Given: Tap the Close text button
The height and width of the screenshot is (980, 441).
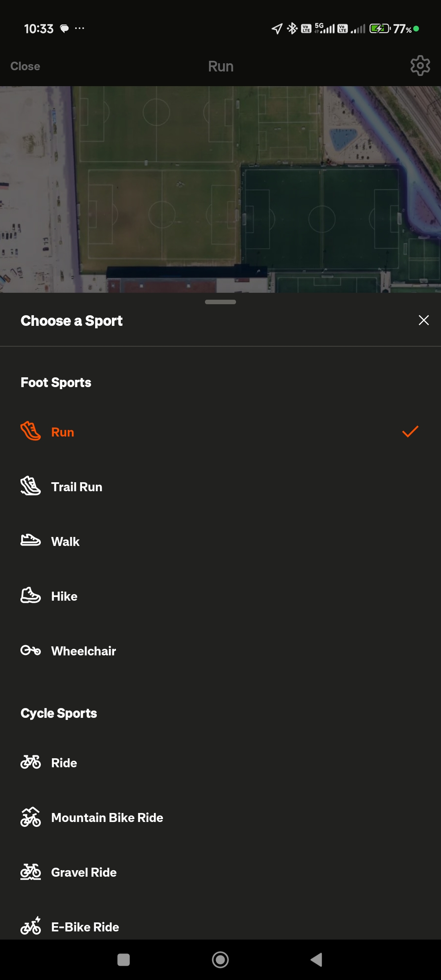Looking at the screenshot, I should tap(25, 66).
